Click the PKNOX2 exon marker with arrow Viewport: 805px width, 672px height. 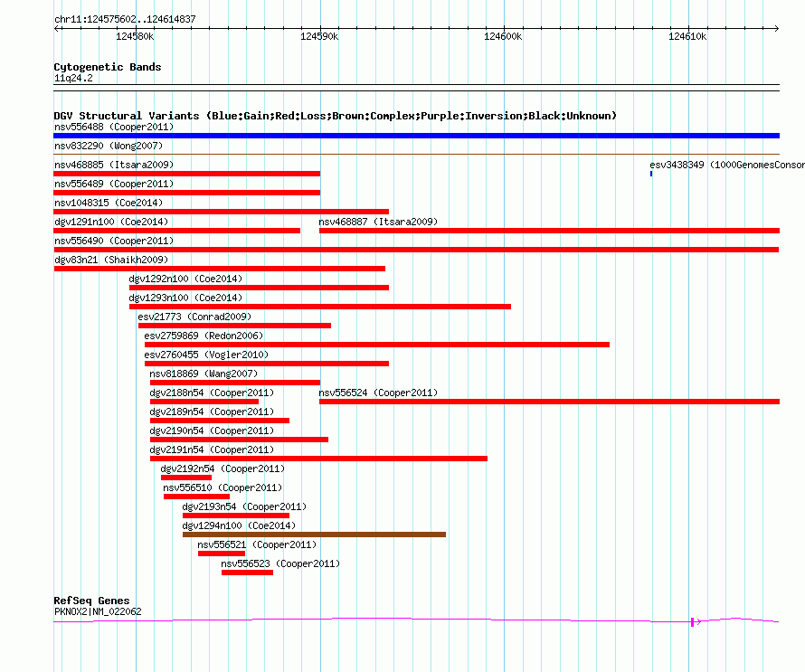(696, 621)
